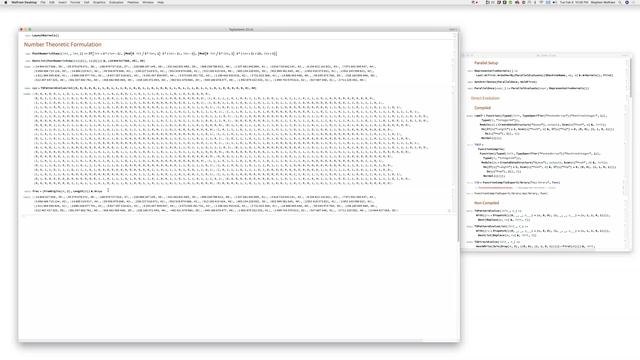Open the Help menu
This screenshot has width=640, height=360.
pos(161,2)
